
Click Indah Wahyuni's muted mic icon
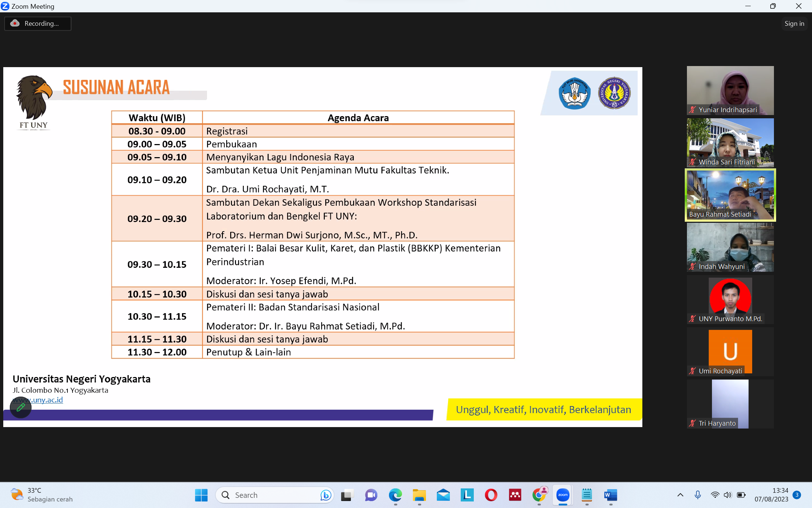tap(692, 267)
